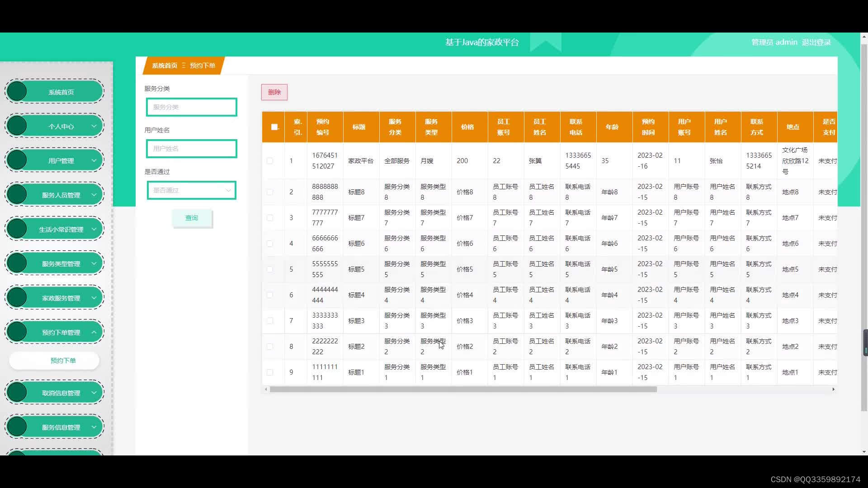
Task: Click the circle icon beside 个人中心
Action: coord(17,126)
